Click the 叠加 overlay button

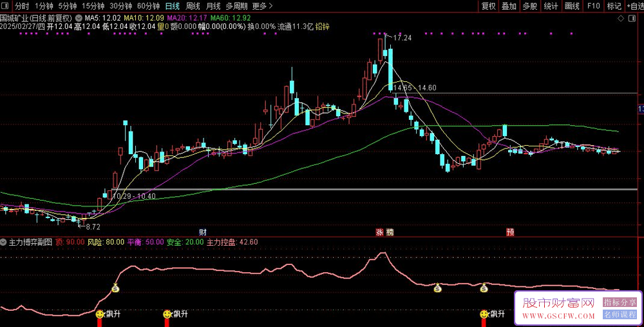coord(509,6)
